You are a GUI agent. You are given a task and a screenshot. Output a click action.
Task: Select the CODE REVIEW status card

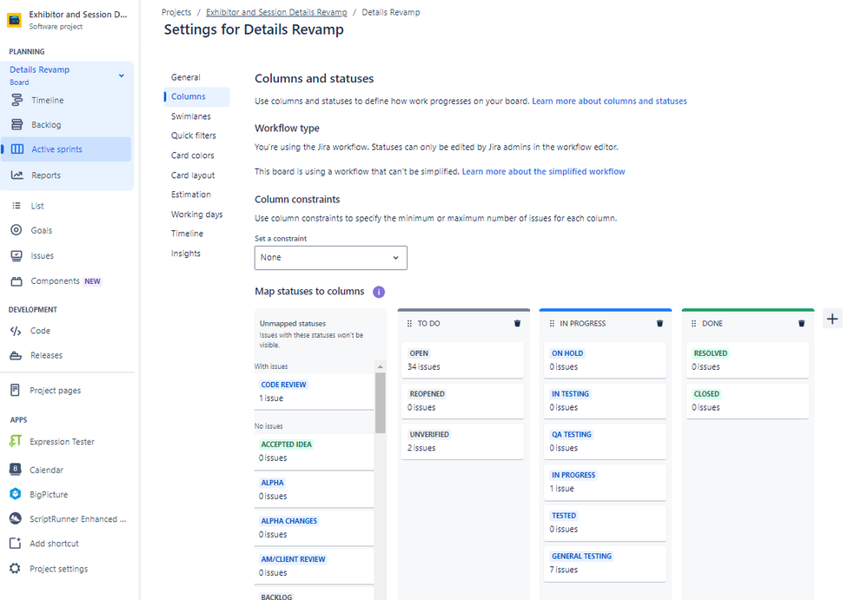[314, 392]
